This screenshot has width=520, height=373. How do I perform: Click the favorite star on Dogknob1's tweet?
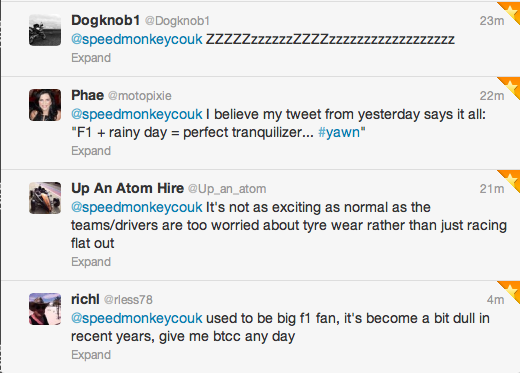coord(512,11)
